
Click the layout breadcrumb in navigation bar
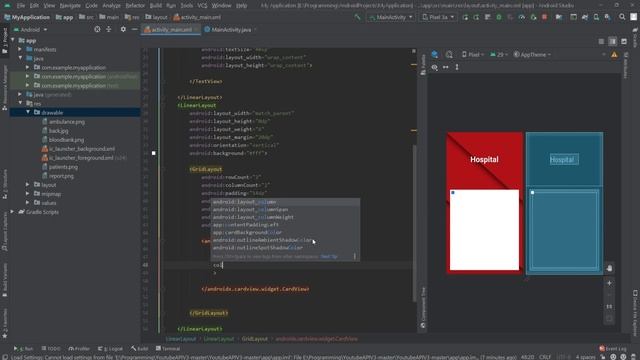[x=156, y=17]
